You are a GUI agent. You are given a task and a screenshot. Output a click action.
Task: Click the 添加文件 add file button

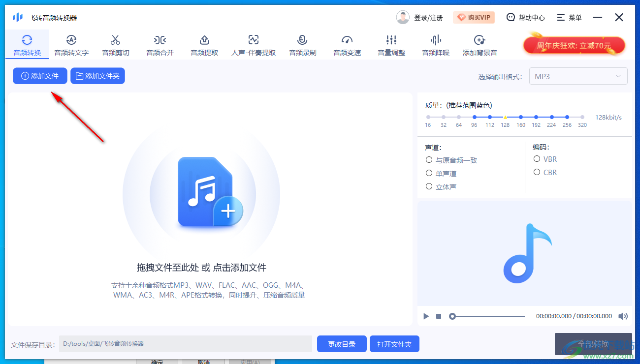pyautogui.click(x=39, y=76)
